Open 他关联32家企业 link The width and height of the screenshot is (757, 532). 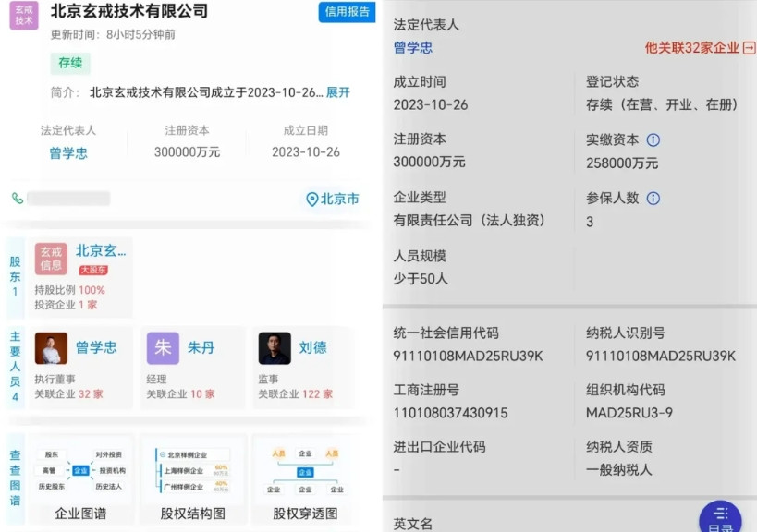[x=691, y=48]
